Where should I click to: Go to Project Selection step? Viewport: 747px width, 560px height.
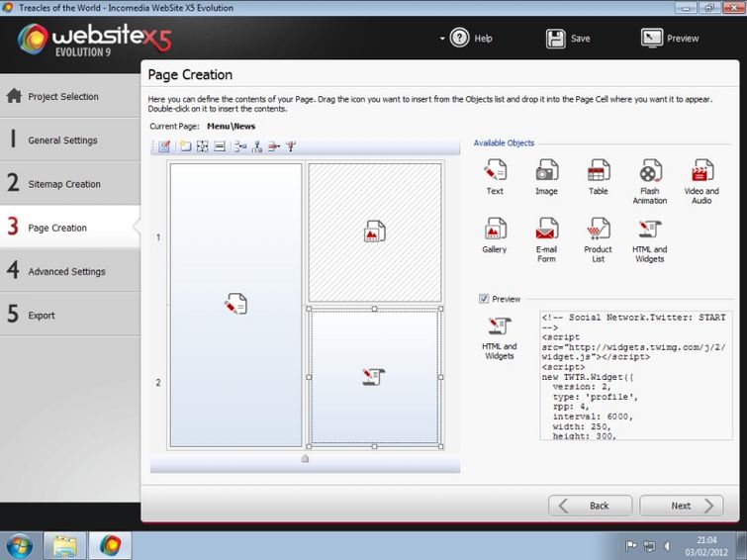point(70,96)
